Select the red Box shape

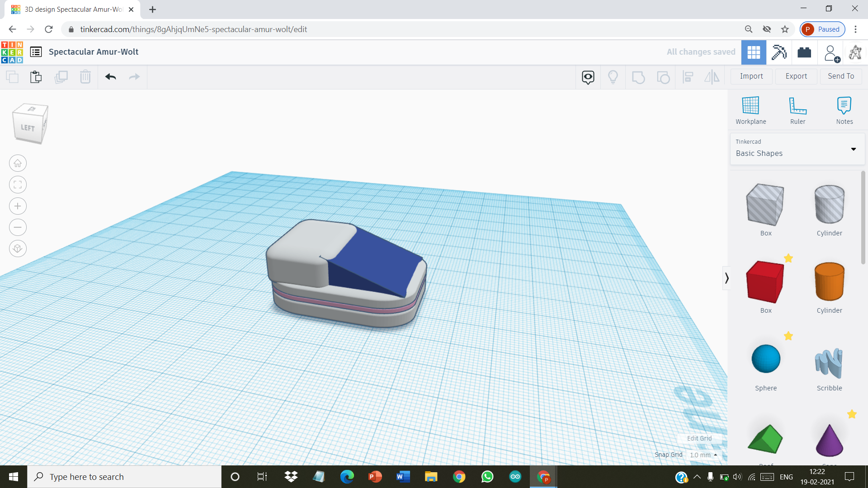tap(765, 282)
